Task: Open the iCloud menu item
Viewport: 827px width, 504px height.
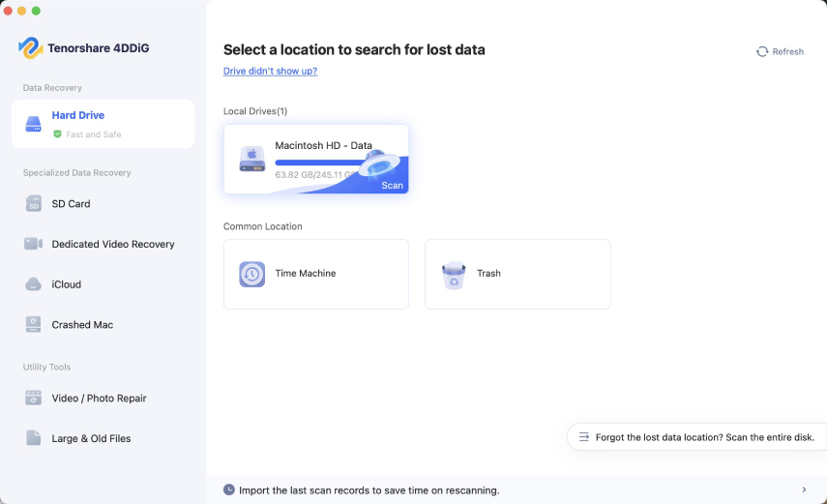Action: [x=66, y=284]
